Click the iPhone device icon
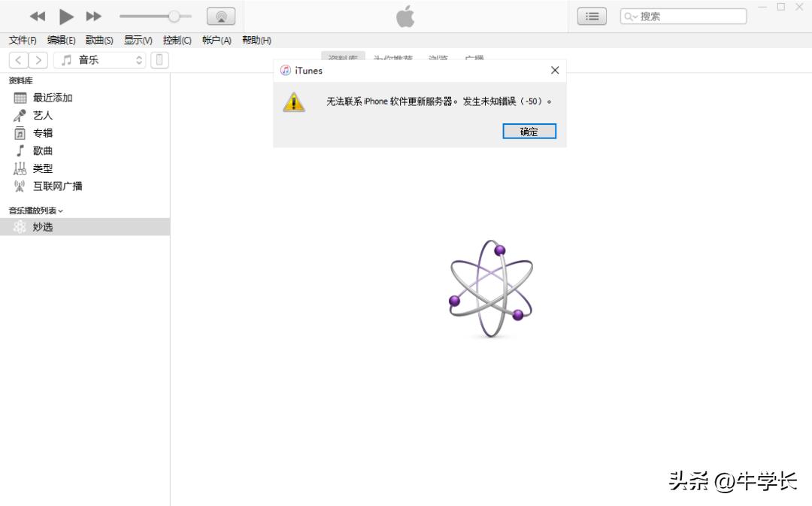Screen dimensions: 812x506 click(x=159, y=59)
